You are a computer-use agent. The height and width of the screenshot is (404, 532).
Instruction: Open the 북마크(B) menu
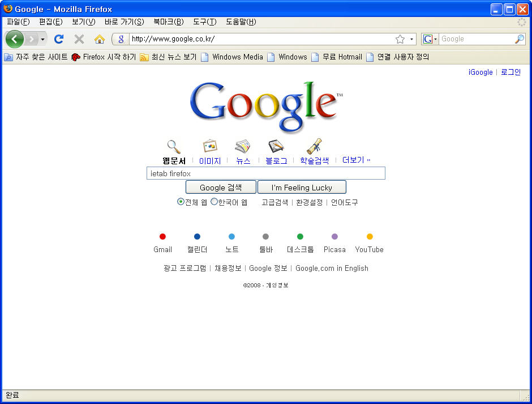(x=169, y=22)
